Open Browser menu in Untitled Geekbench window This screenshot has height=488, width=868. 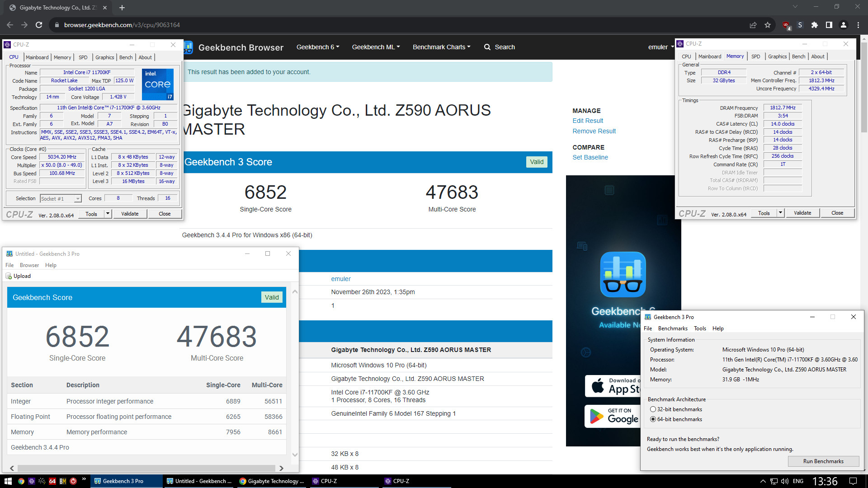point(29,265)
